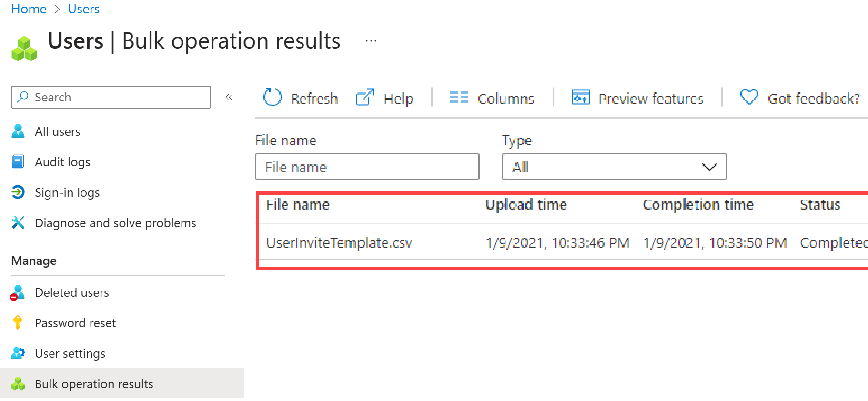The height and width of the screenshot is (401, 868).
Task: Select Bulk operation results menu item
Action: pyautogui.click(x=122, y=383)
